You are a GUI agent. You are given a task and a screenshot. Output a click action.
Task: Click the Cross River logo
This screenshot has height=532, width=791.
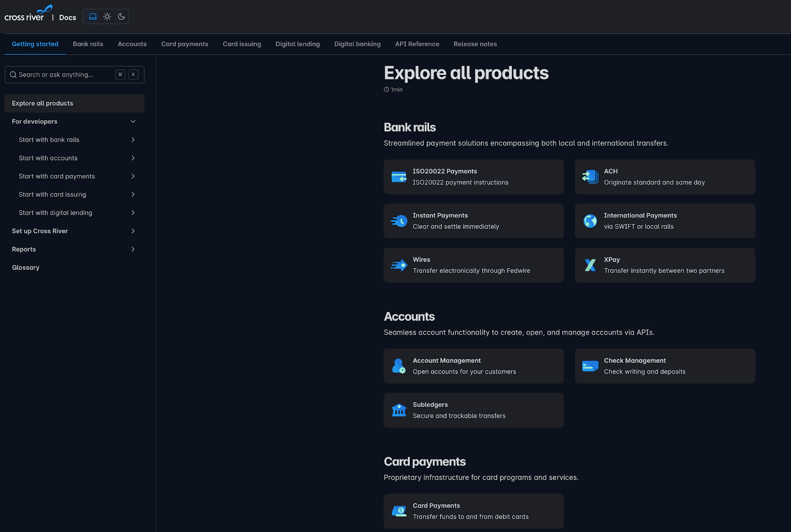click(x=26, y=15)
